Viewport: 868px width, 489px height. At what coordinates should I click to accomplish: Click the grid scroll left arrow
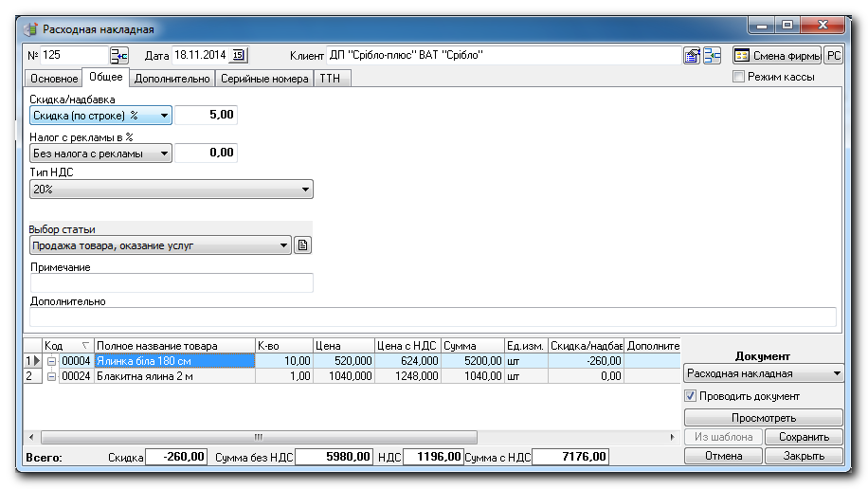31,437
